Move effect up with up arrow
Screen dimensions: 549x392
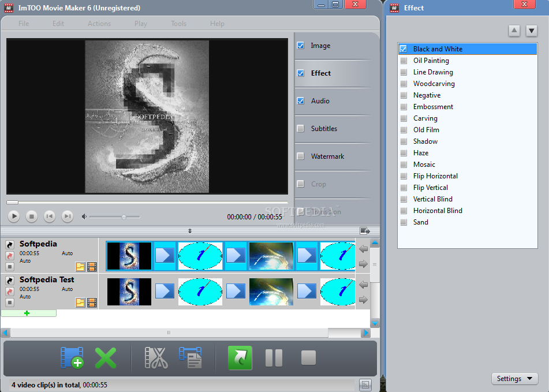[x=514, y=31]
